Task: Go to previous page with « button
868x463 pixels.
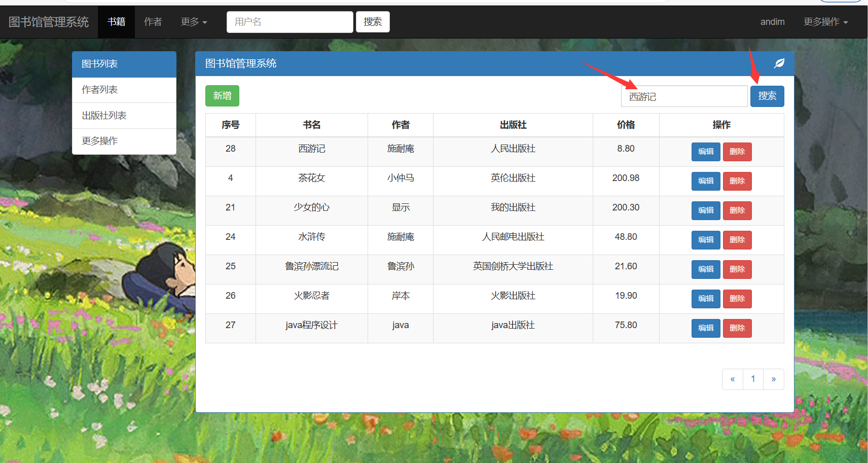Action: click(x=733, y=379)
